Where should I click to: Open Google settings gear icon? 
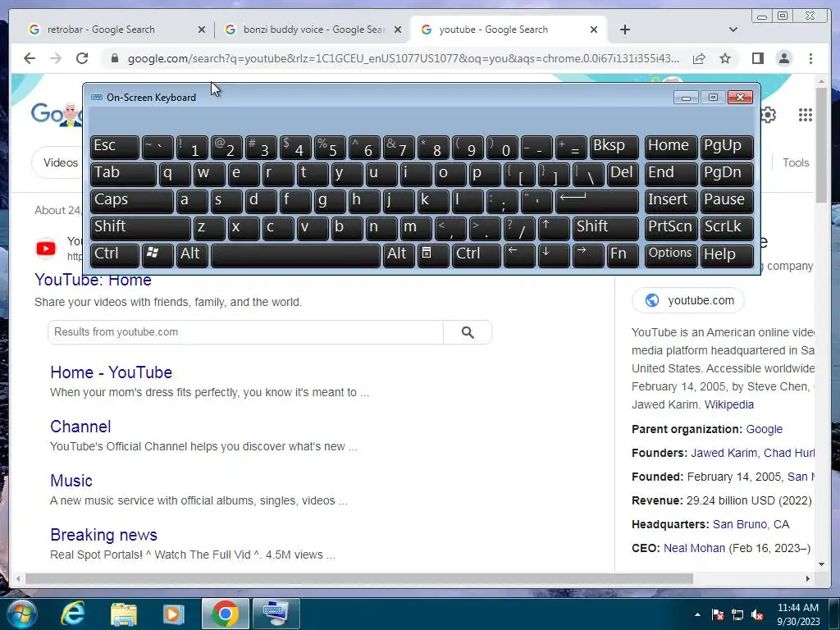pos(768,115)
